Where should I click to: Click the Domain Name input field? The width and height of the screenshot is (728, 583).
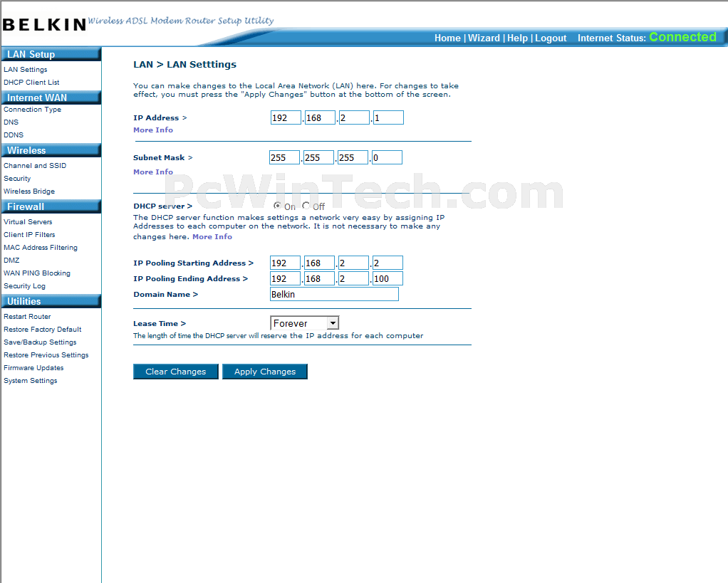(x=334, y=294)
